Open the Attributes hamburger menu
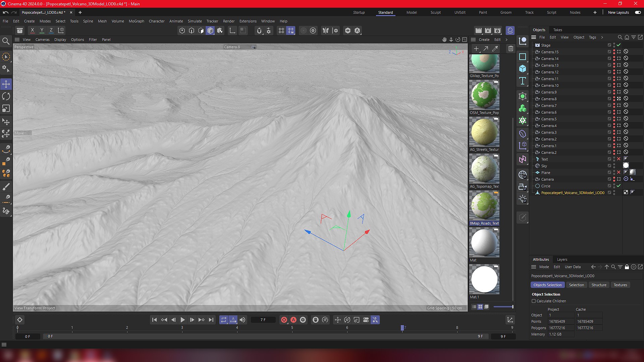Screen dimensions: 644x362 pos(534,267)
